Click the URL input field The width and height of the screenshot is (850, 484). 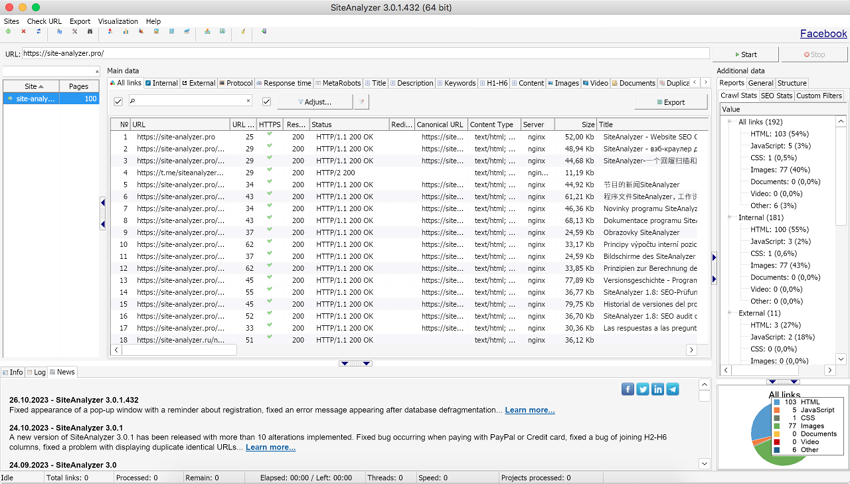366,53
